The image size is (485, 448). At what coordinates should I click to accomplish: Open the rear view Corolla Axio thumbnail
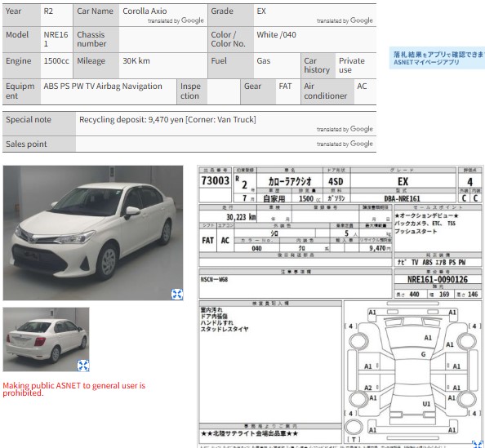pos(46,339)
